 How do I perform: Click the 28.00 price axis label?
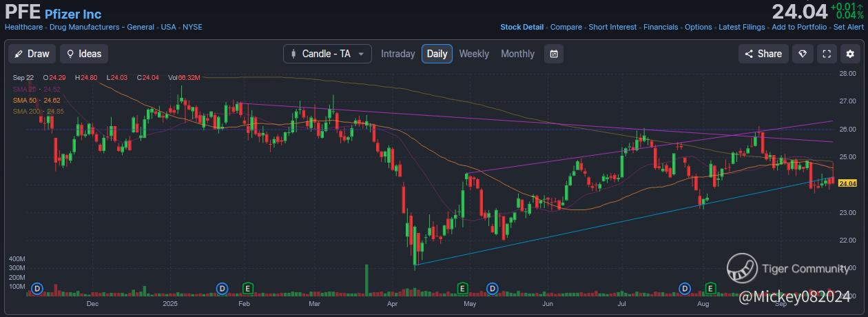pyautogui.click(x=847, y=74)
